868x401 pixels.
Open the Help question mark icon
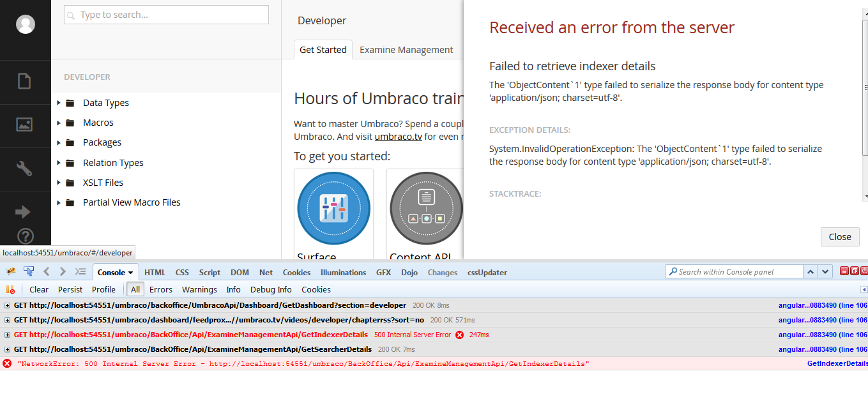click(25, 236)
